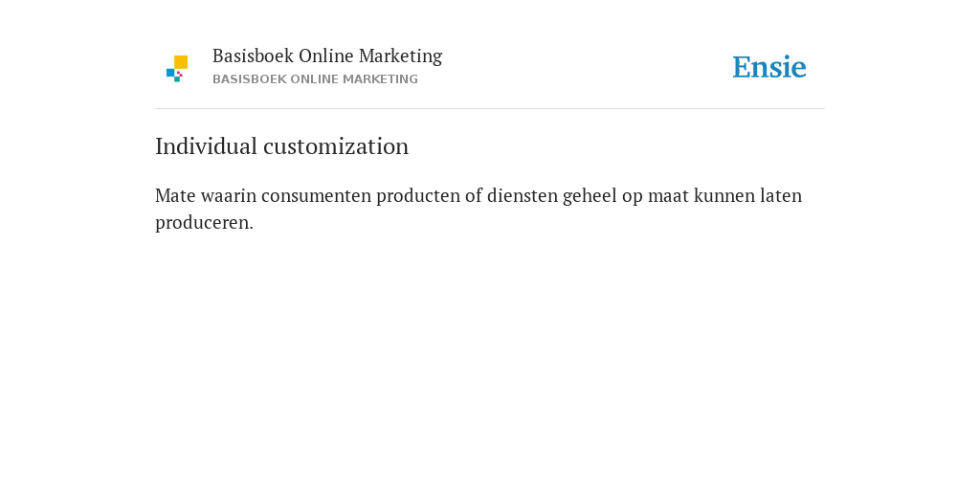Click the word Individual in the heading
This screenshot has width=980, height=490.
[207, 146]
